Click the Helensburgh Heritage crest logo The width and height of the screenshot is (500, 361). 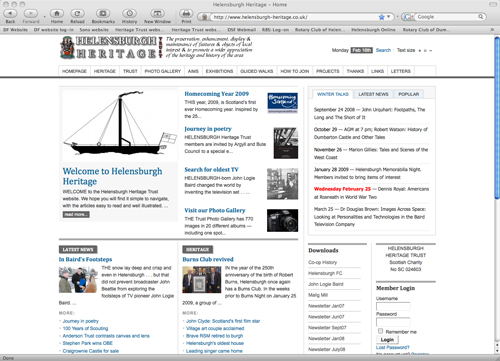tap(67, 48)
